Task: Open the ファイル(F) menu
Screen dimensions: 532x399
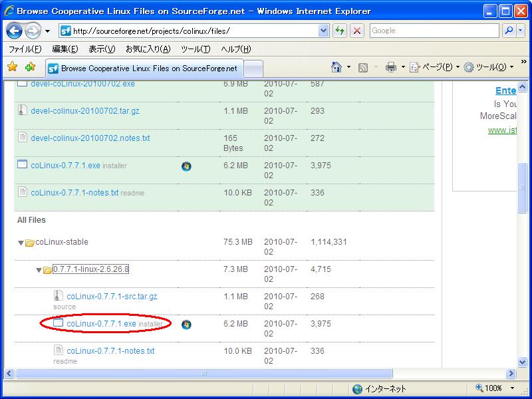Action: pos(25,49)
